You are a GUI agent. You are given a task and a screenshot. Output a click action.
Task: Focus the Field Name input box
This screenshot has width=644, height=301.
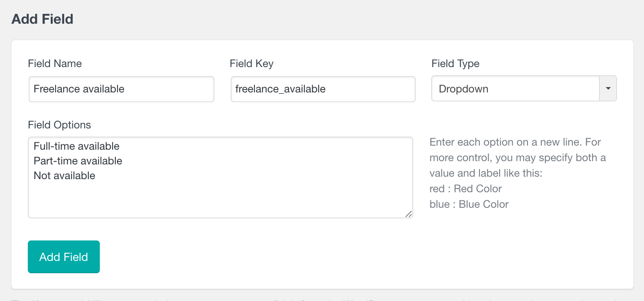point(122,89)
